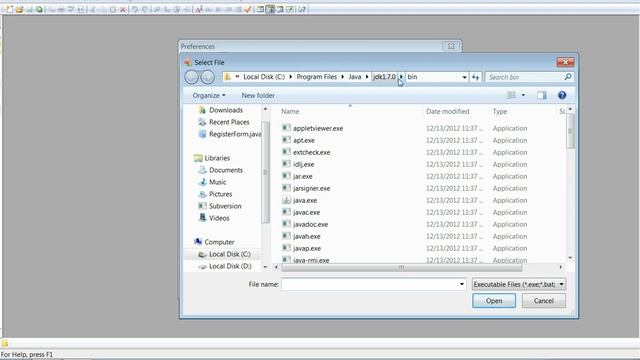Click the context help toolbar icon
The width and height of the screenshot is (640, 360).
[x=302, y=9]
